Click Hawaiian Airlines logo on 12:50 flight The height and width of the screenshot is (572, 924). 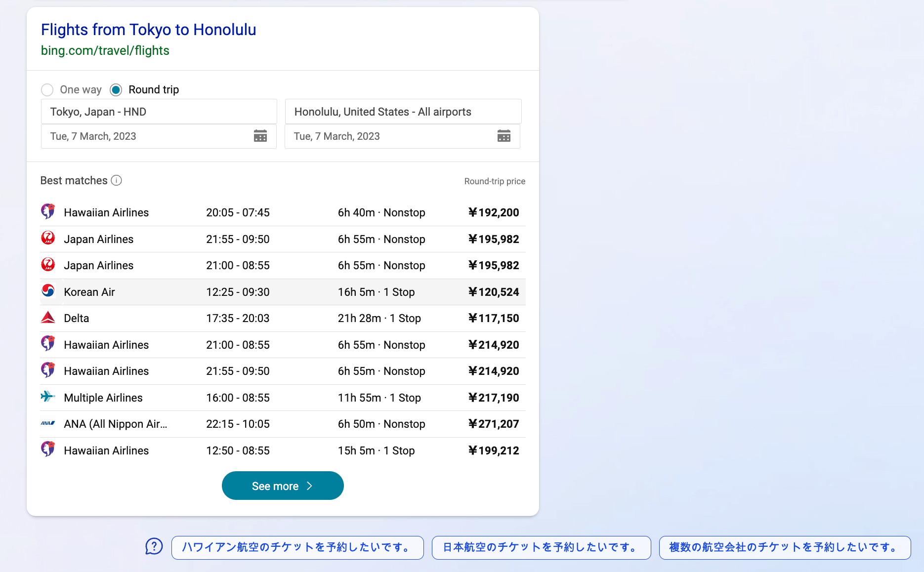[48, 449]
